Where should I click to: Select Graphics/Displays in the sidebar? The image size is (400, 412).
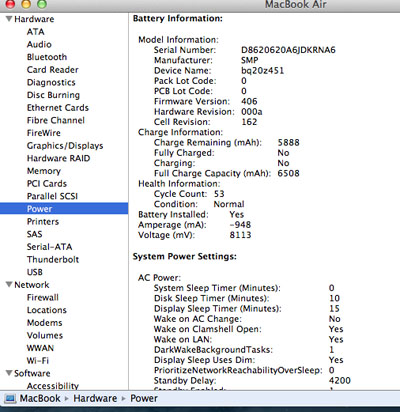65,146
